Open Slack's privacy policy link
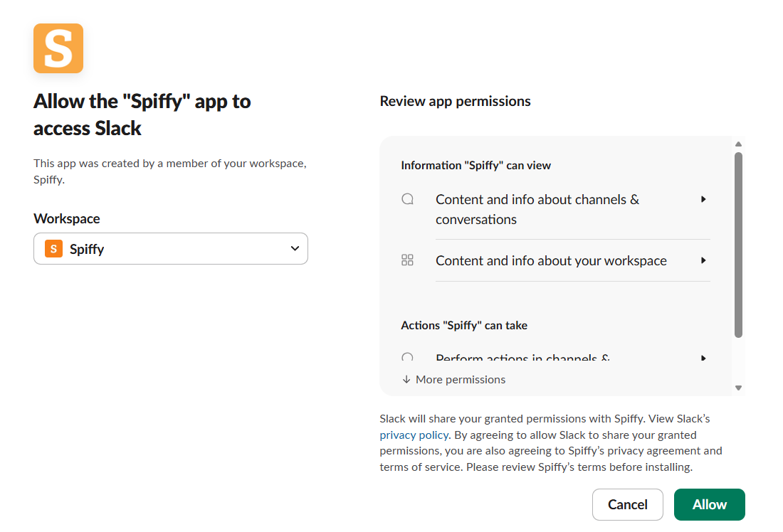 [414, 435]
